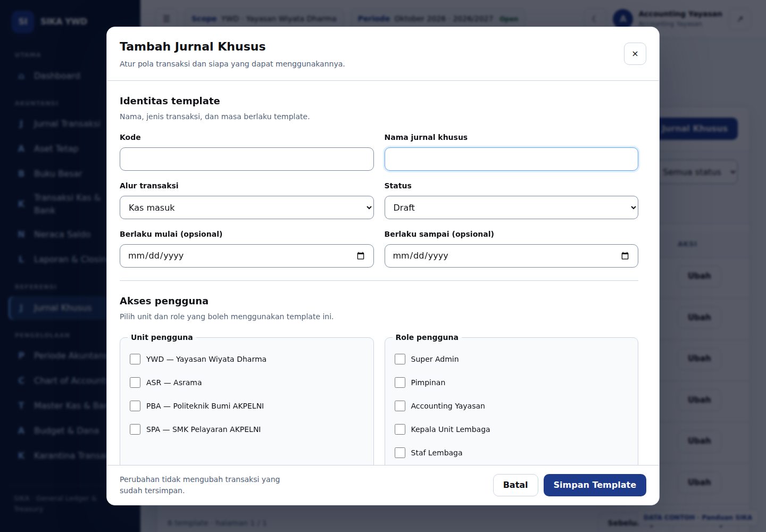Click the "Unit pengguna" group label
This screenshot has height=532, width=766.
coord(162,337)
